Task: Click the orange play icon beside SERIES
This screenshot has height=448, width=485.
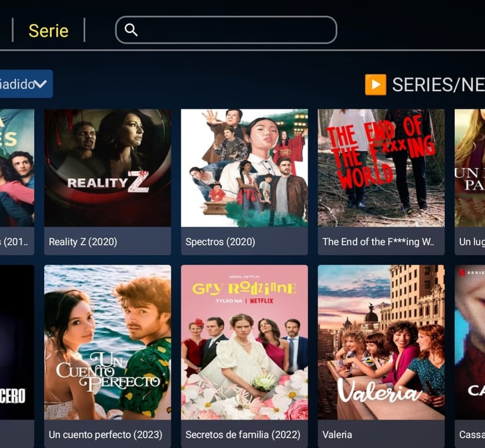Action: pyautogui.click(x=376, y=85)
